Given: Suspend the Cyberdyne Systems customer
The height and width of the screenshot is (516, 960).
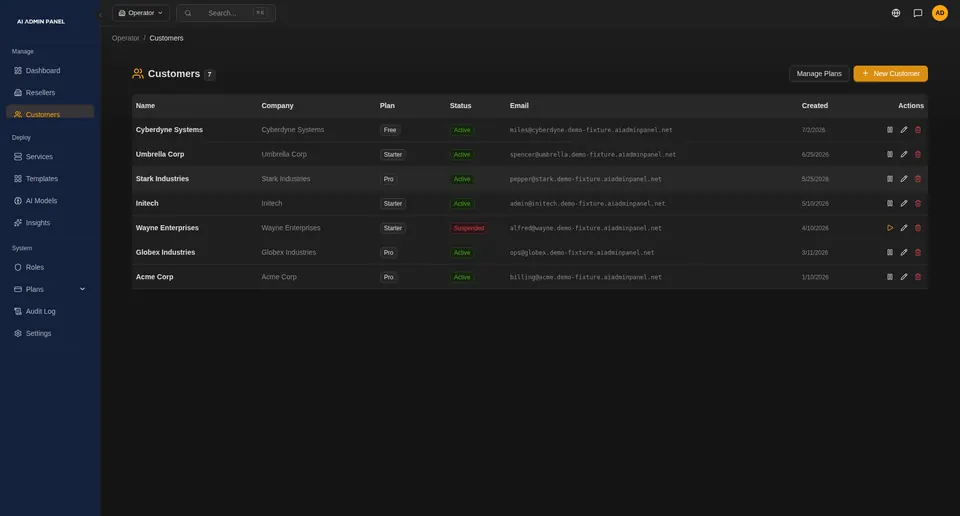Looking at the screenshot, I should click(x=890, y=130).
